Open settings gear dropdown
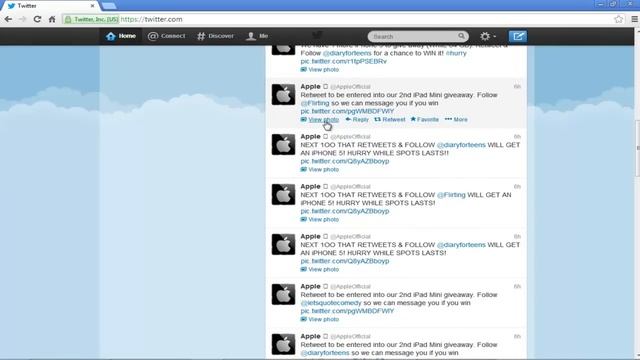Viewport: 640px width, 360px height. 487,36
